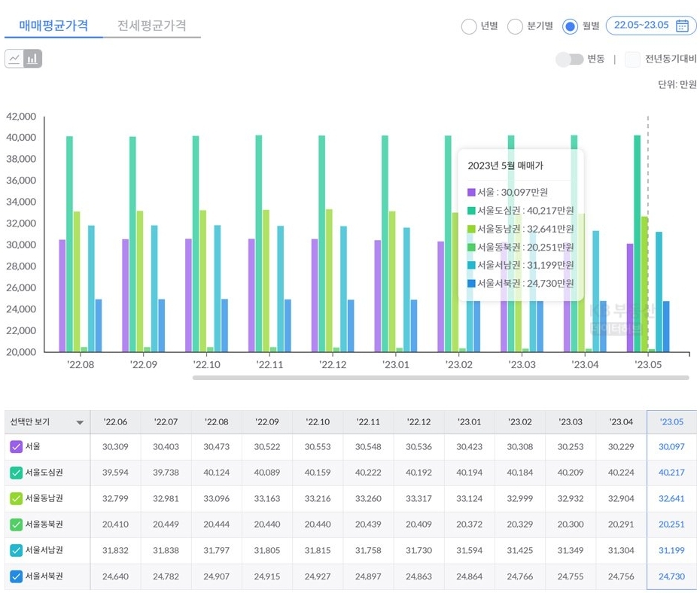Switch to line chart view icon
This screenshot has height=593, width=700.
[x=14, y=59]
